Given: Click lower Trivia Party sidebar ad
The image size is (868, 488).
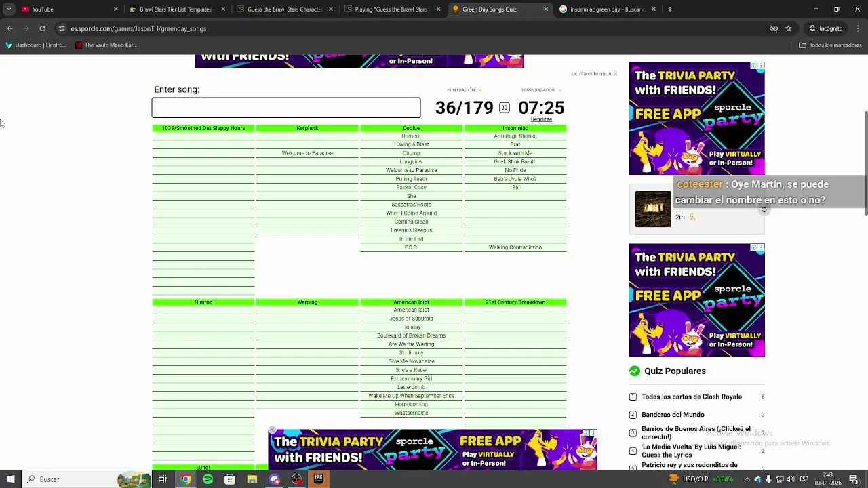Looking at the screenshot, I should (696, 300).
